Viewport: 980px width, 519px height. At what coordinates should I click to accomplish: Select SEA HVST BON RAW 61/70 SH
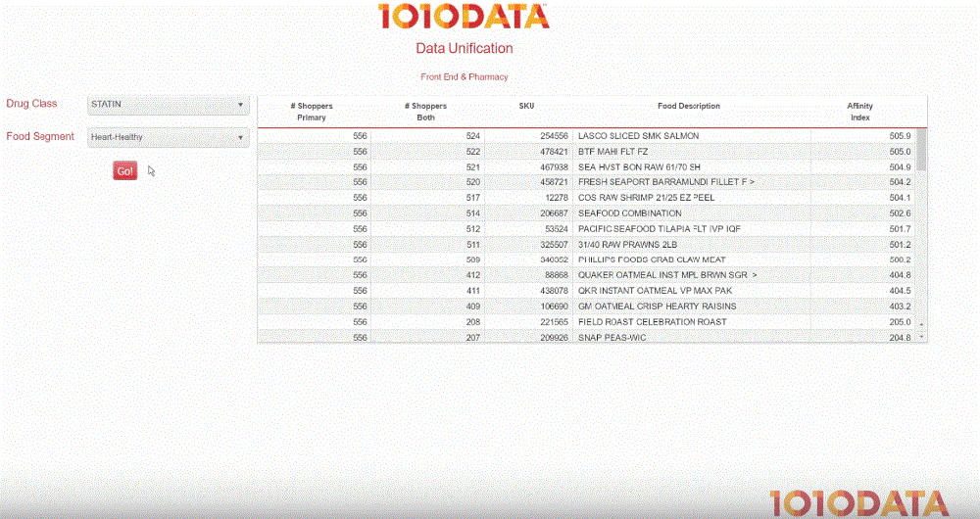pyautogui.click(x=587, y=167)
